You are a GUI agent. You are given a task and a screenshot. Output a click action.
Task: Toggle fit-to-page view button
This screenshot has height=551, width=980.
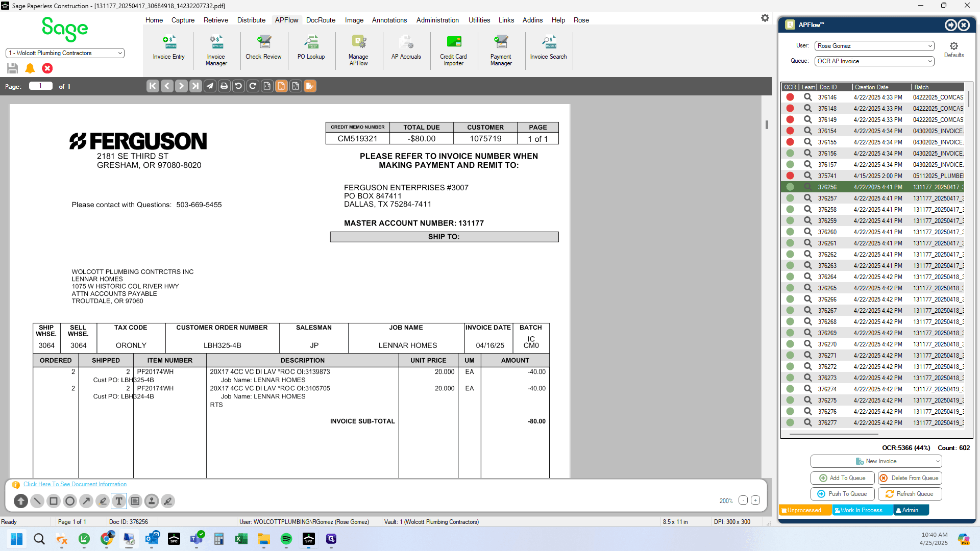click(296, 86)
